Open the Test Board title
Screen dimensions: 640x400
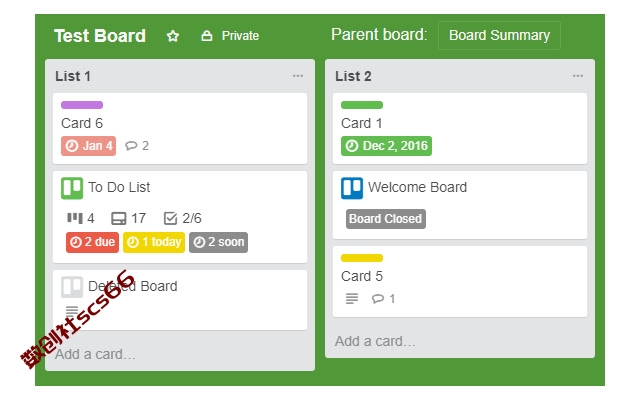[x=100, y=36]
